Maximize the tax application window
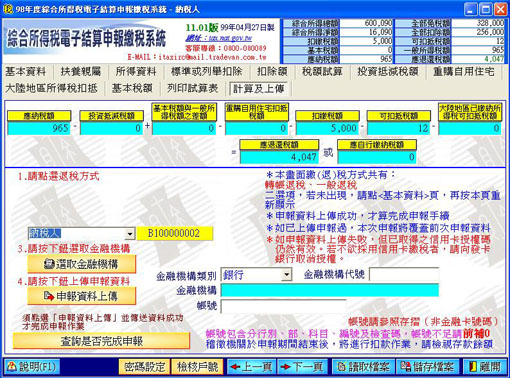 tap(486, 9)
